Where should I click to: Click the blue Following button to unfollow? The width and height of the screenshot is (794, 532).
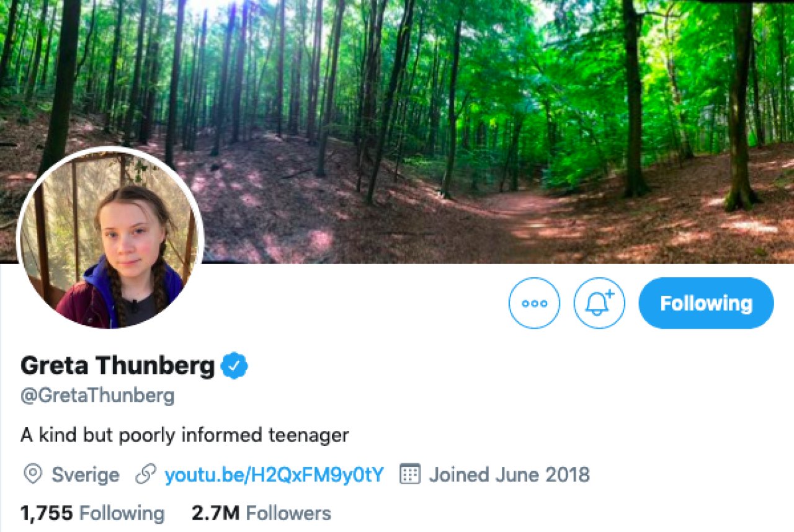(x=706, y=303)
